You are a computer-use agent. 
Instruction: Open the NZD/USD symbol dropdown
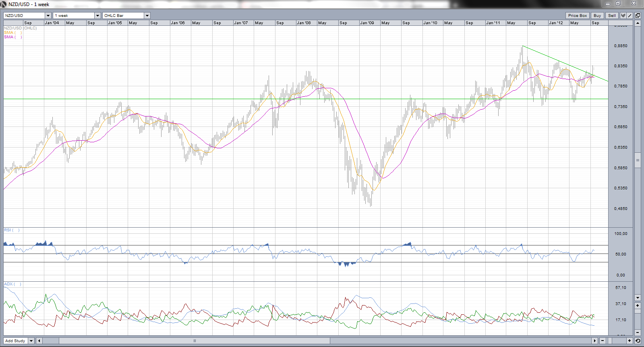(48, 16)
